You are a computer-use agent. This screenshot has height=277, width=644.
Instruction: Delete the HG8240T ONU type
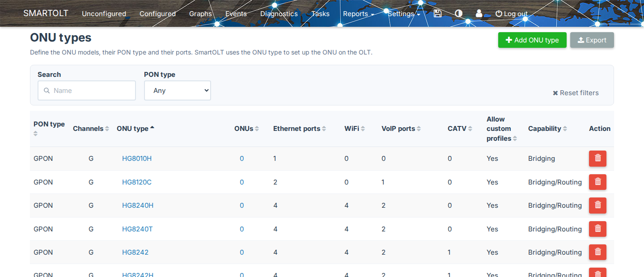(x=597, y=229)
